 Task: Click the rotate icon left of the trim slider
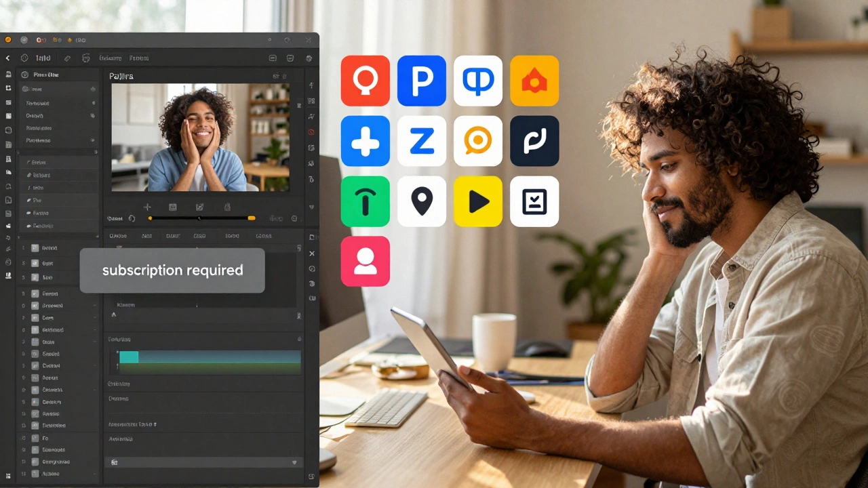(x=132, y=218)
